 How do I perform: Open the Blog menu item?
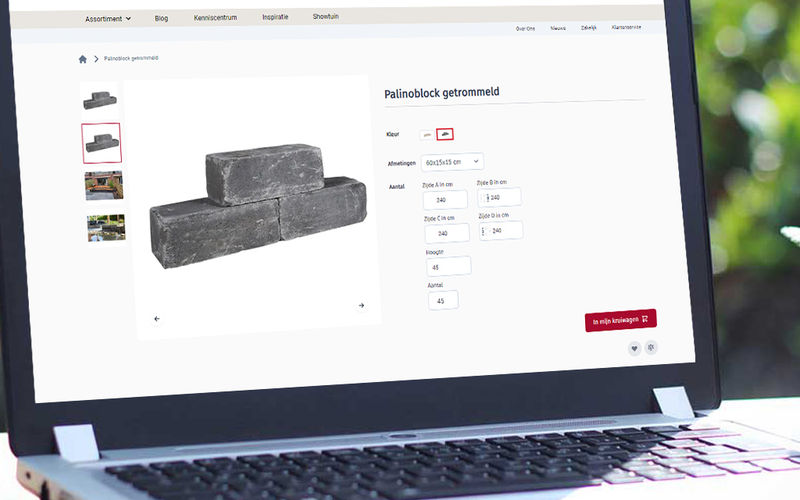point(161,18)
